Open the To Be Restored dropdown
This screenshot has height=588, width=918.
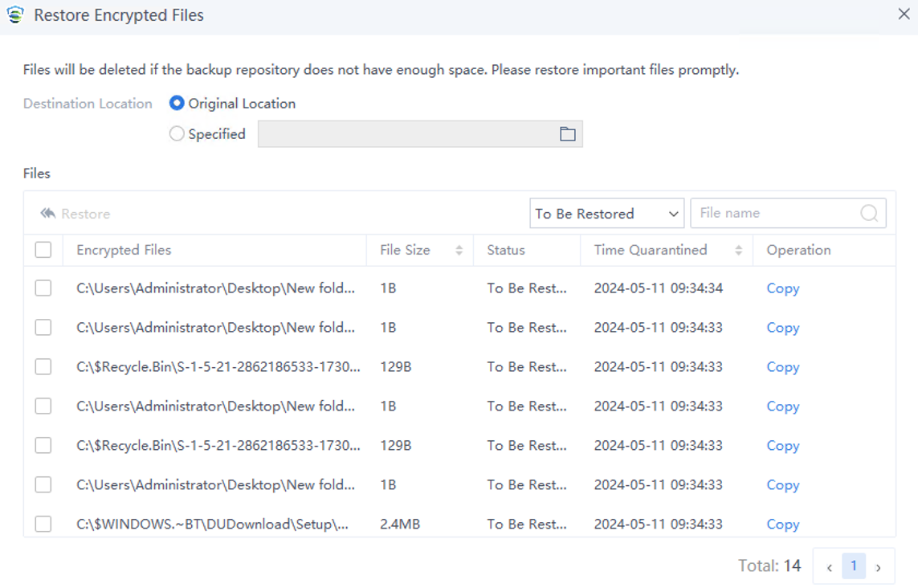click(x=606, y=214)
